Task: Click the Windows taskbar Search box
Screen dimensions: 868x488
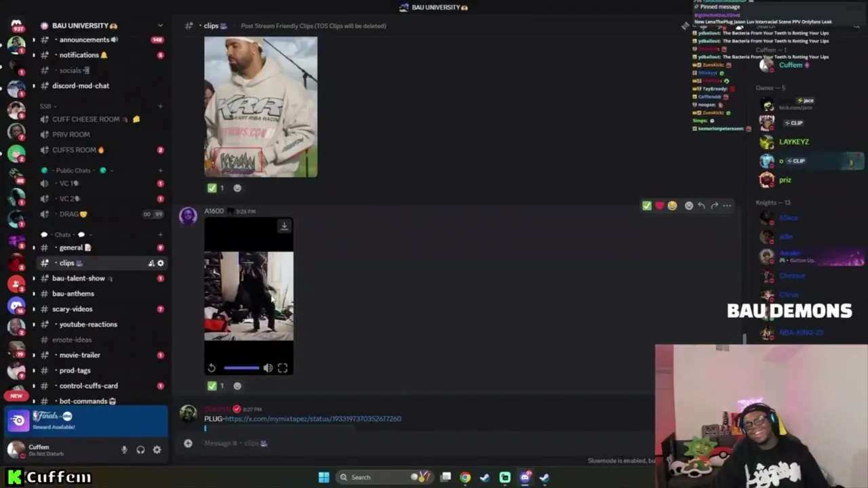Action: point(384,477)
